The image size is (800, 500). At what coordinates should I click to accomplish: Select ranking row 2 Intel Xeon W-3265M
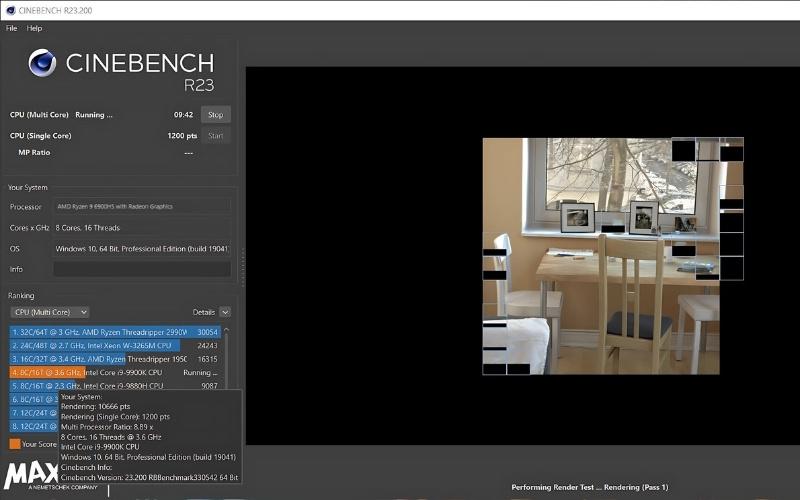[x=115, y=345]
